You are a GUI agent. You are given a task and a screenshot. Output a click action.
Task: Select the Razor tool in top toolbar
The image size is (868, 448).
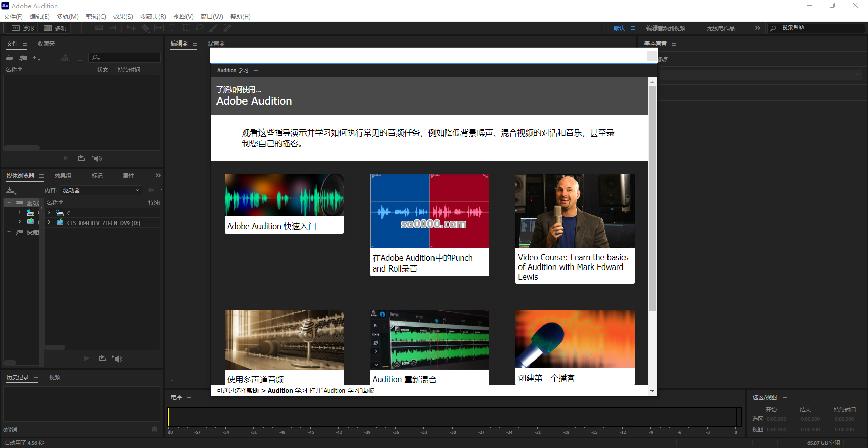click(146, 28)
